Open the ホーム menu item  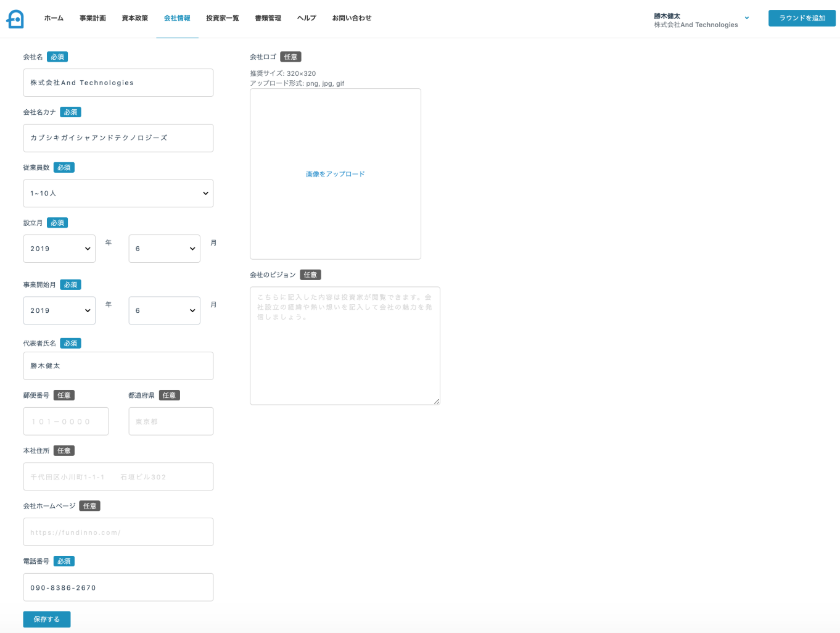click(54, 19)
